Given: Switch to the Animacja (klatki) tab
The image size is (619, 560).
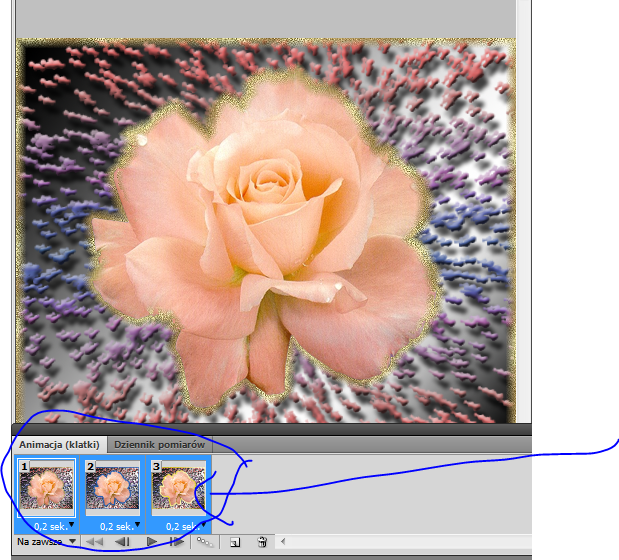Looking at the screenshot, I should [x=59, y=444].
